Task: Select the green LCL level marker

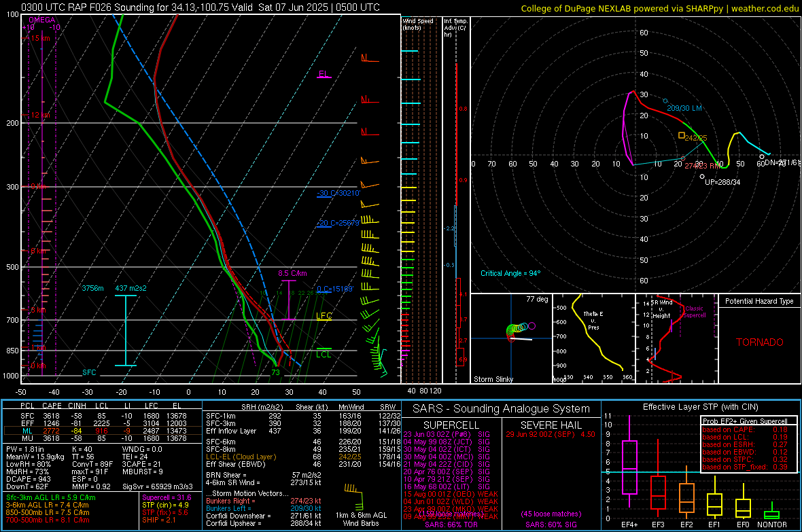Action: tap(324, 354)
